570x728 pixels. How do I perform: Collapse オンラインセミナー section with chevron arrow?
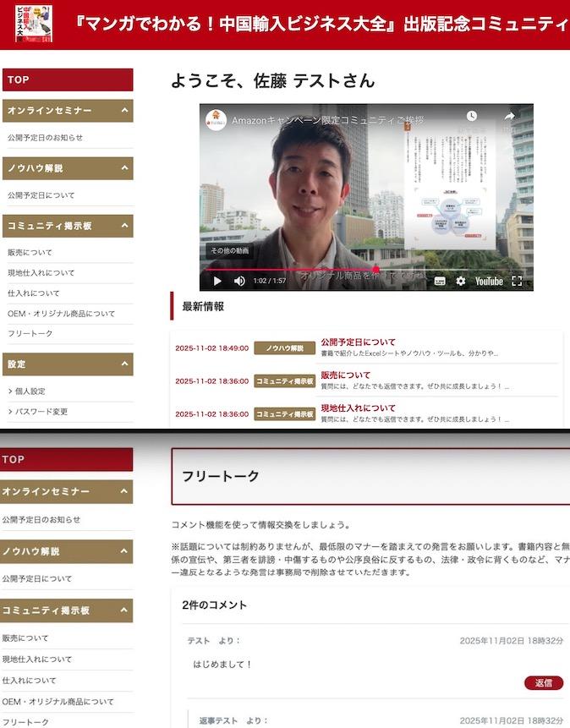click(125, 111)
